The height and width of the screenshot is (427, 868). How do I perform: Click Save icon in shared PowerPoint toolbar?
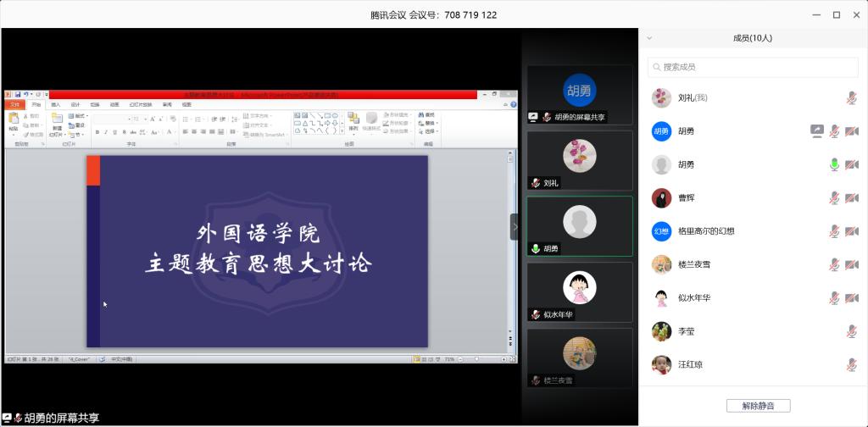(x=17, y=94)
